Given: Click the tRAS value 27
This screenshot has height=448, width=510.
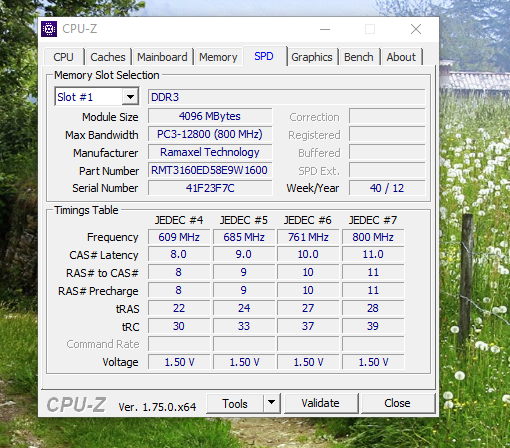Looking at the screenshot, I should point(308,308).
